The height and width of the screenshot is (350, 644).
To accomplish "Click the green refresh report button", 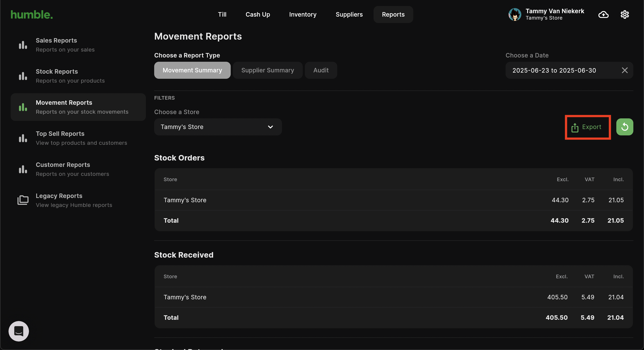I will point(624,127).
